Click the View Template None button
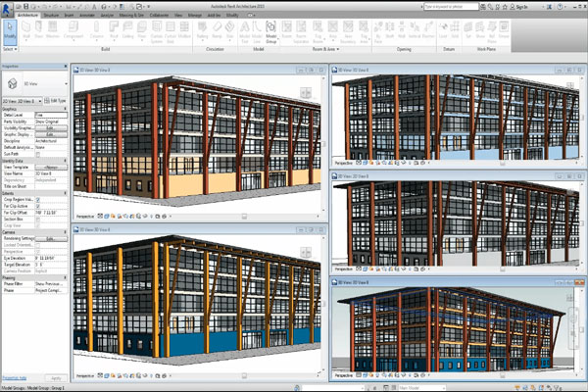Image resolution: width=588 pixels, height=392 pixels. pos(51,168)
